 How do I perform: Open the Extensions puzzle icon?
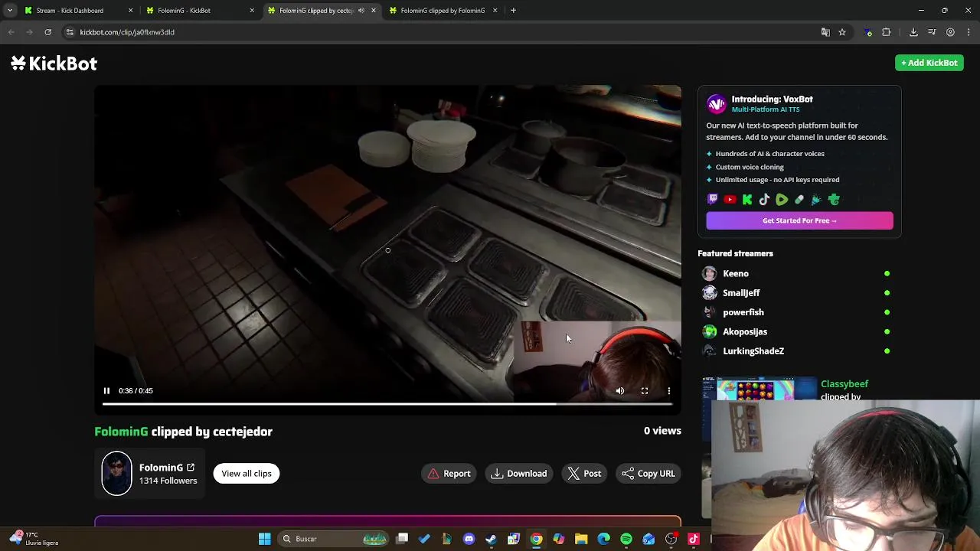[887, 32]
